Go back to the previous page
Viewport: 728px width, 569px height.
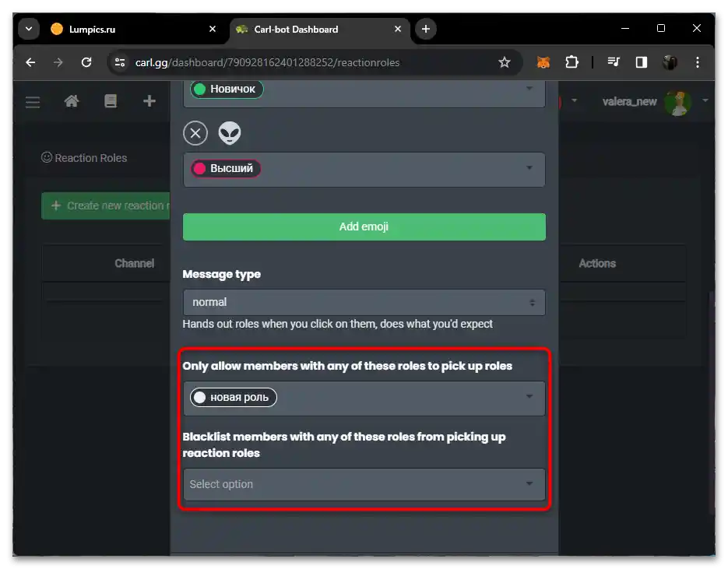point(30,62)
